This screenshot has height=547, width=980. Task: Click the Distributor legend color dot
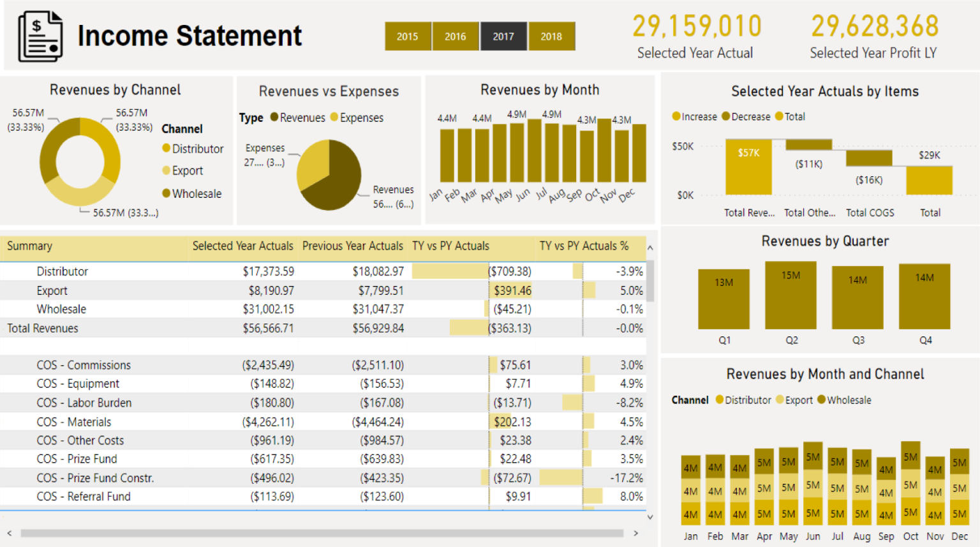click(167, 149)
